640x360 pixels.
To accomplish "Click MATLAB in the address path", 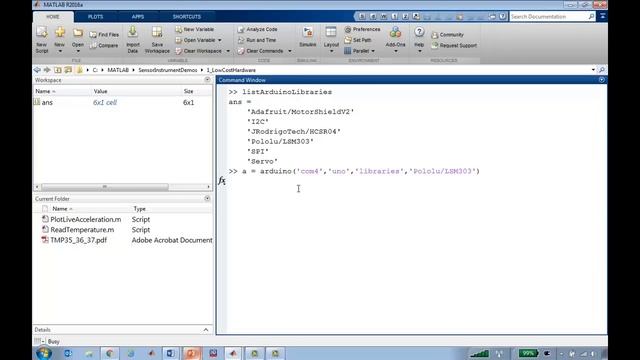I will pyautogui.click(x=118, y=70).
